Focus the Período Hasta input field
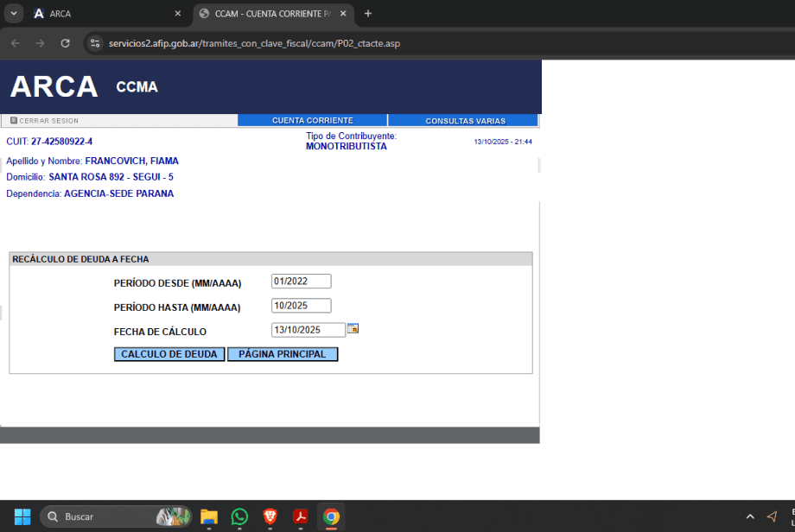795x532 pixels. pyautogui.click(x=302, y=306)
